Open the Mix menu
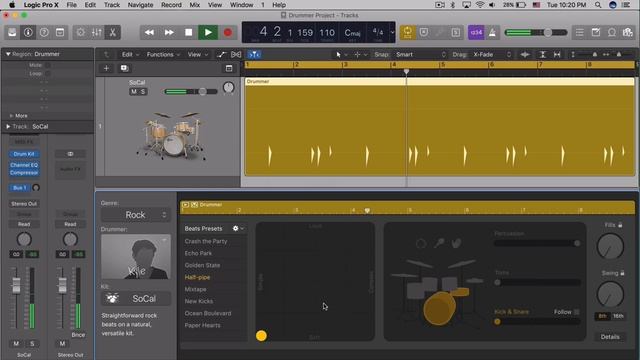Screen dimensions: 640x360 pos(195,5)
